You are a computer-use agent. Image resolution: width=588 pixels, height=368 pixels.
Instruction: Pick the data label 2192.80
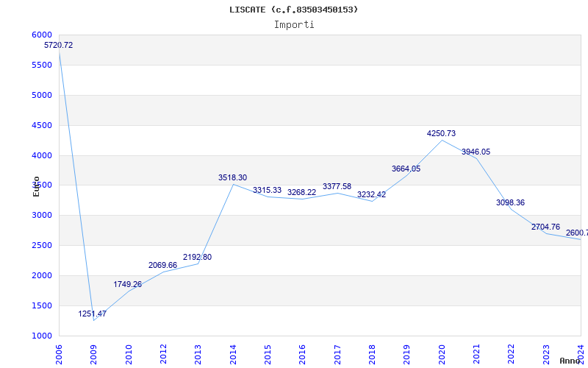tap(197, 257)
